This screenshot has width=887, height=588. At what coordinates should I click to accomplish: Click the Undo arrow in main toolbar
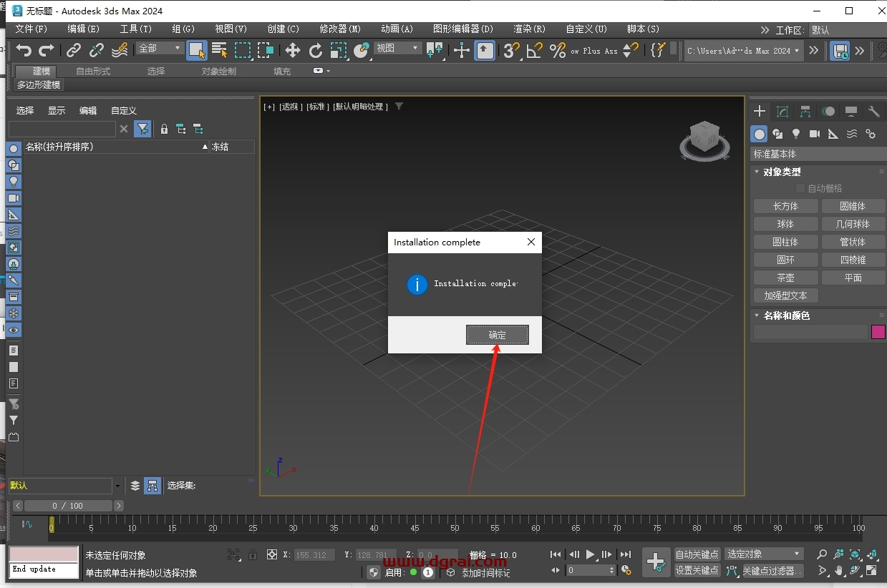point(24,50)
